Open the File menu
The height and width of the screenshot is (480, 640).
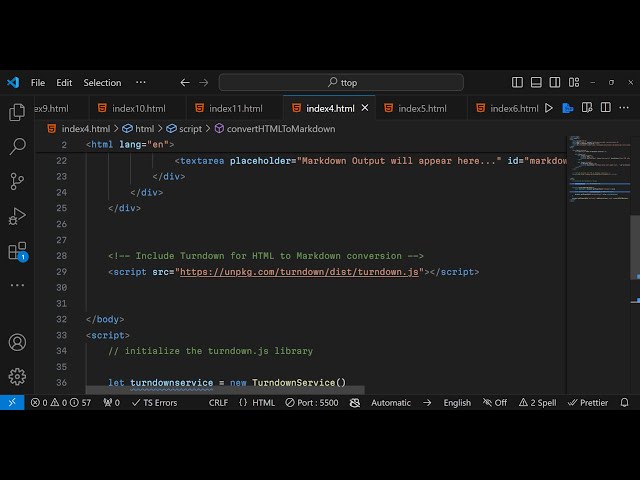(38, 82)
